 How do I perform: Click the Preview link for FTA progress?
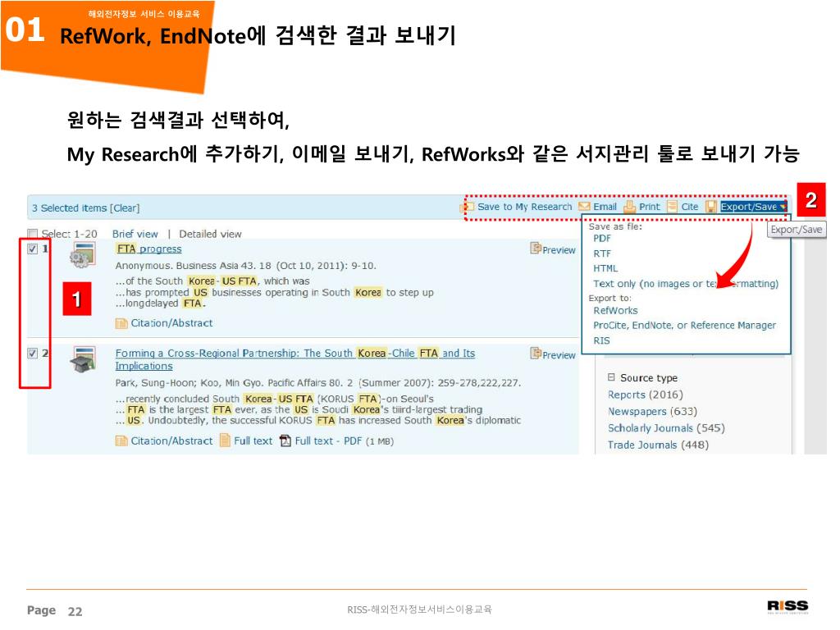[559, 250]
